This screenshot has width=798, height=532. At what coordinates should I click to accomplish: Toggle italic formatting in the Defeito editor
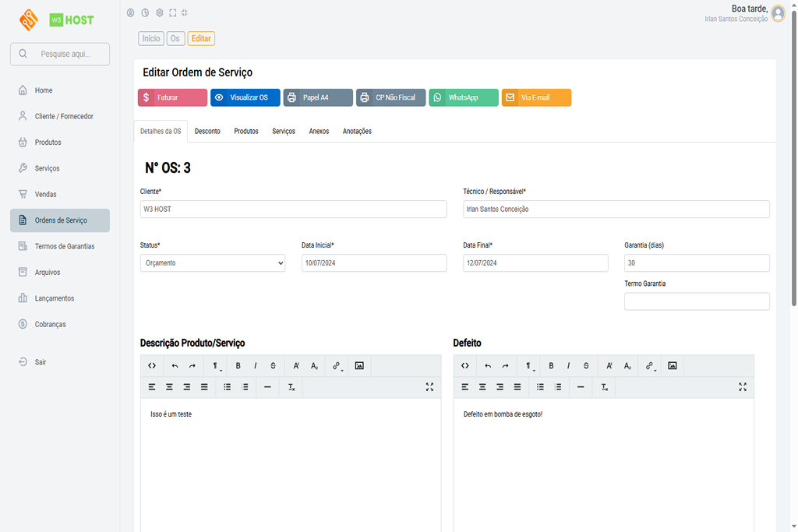coord(568,365)
